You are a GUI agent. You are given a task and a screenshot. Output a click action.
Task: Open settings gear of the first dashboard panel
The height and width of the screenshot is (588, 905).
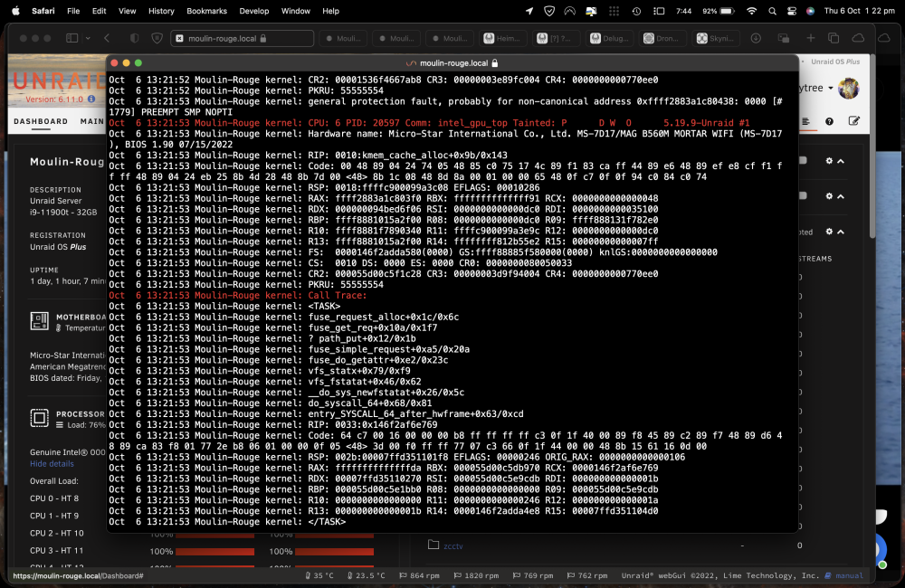[x=829, y=161]
